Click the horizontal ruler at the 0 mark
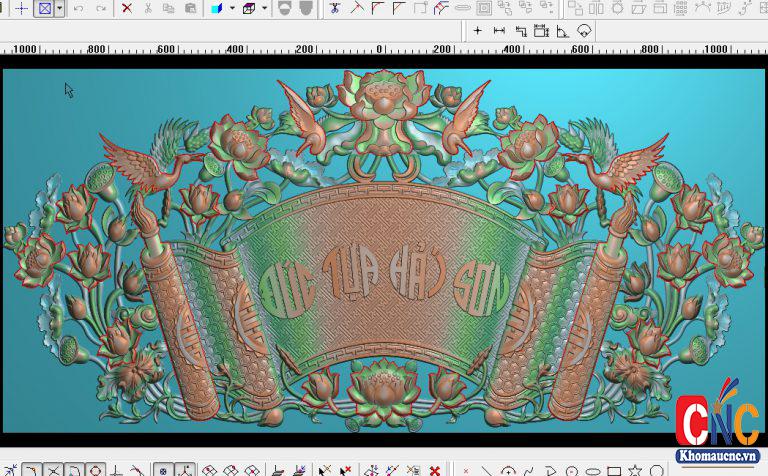Screen dimensions: 768x476 coord(379,50)
